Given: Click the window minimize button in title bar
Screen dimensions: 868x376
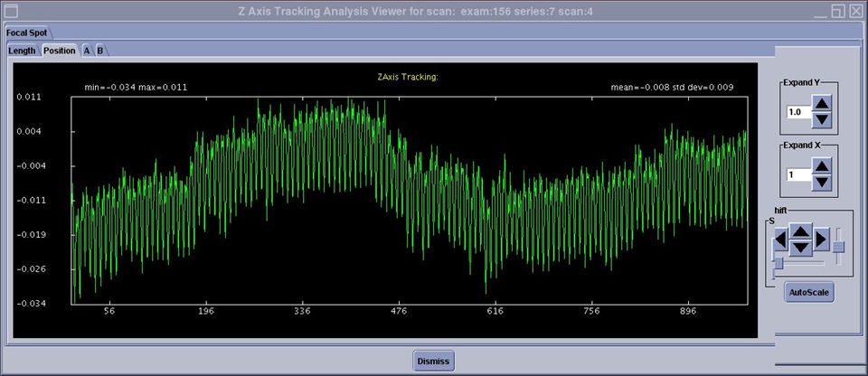Looking at the screenshot, I should pos(821,11).
